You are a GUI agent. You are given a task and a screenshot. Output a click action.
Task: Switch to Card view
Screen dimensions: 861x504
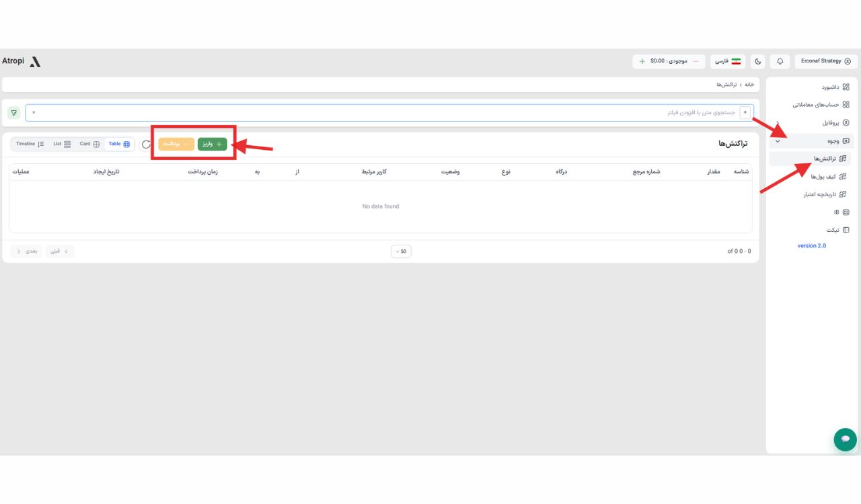89,144
